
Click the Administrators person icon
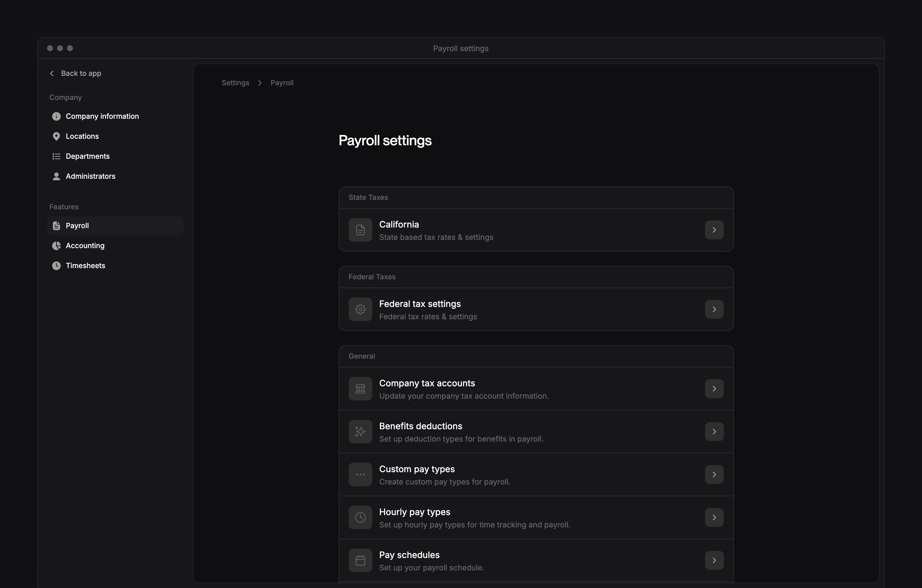coord(56,176)
